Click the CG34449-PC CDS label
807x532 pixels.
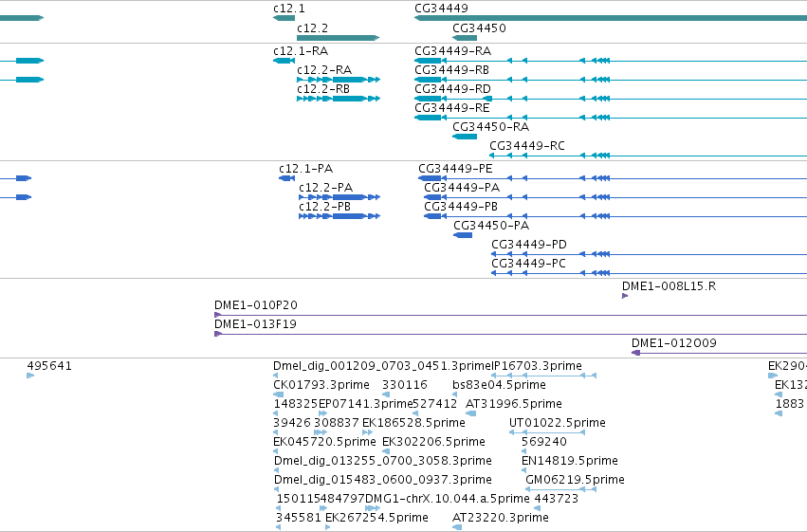(x=528, y=264)
